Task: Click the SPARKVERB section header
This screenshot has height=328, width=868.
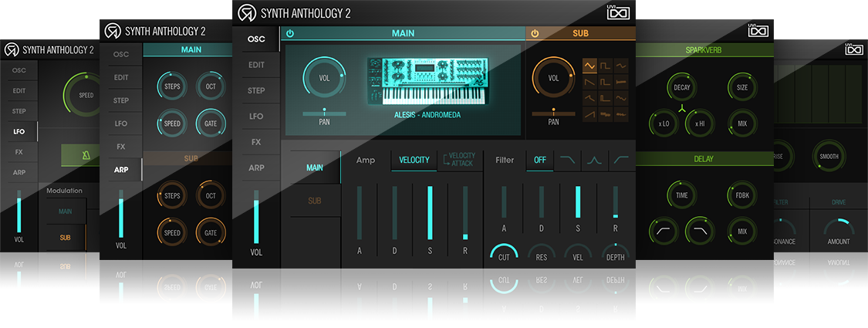Action: click(704, 50)
